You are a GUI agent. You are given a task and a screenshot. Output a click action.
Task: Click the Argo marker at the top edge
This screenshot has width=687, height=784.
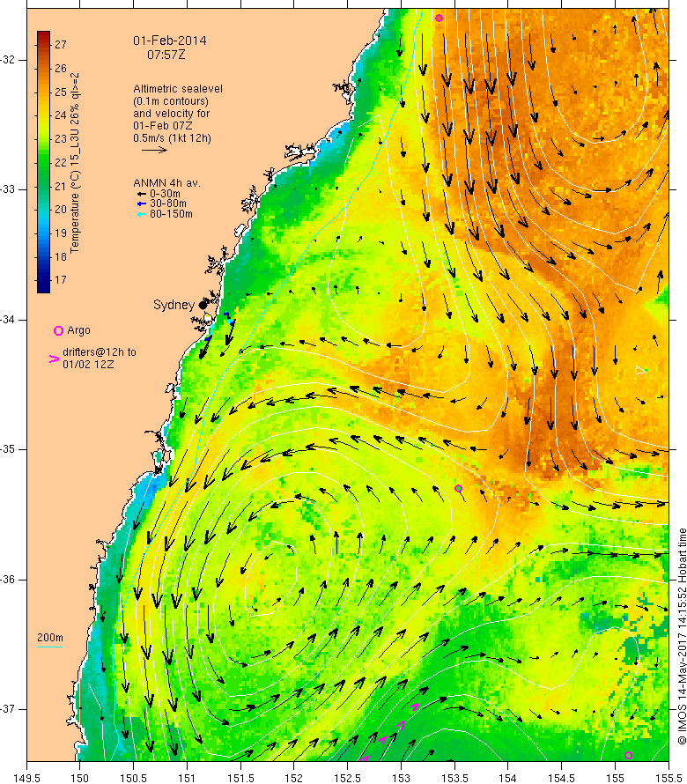coord(439,18)
